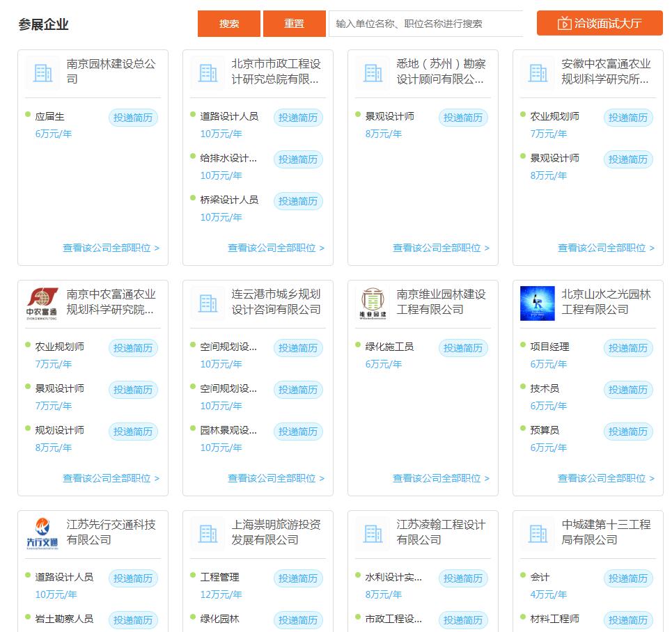Viewport: 672px width, 632px height.
Task: Open company name 江苏先行交通科技有限公司
Action: (111, 532)
